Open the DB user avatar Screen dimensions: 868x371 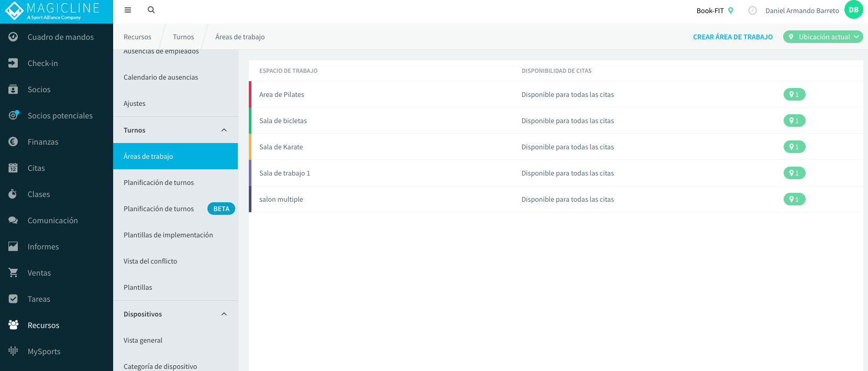tap(853, 10)
